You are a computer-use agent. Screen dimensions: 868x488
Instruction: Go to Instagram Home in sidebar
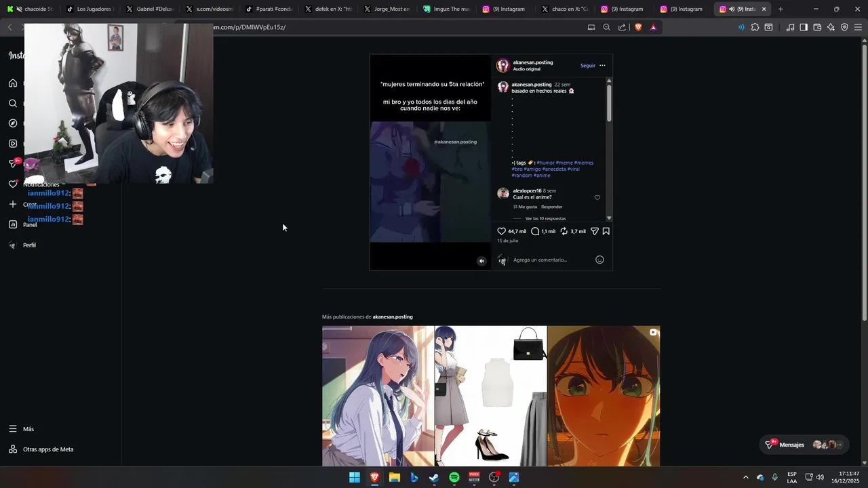pos(13,83)
